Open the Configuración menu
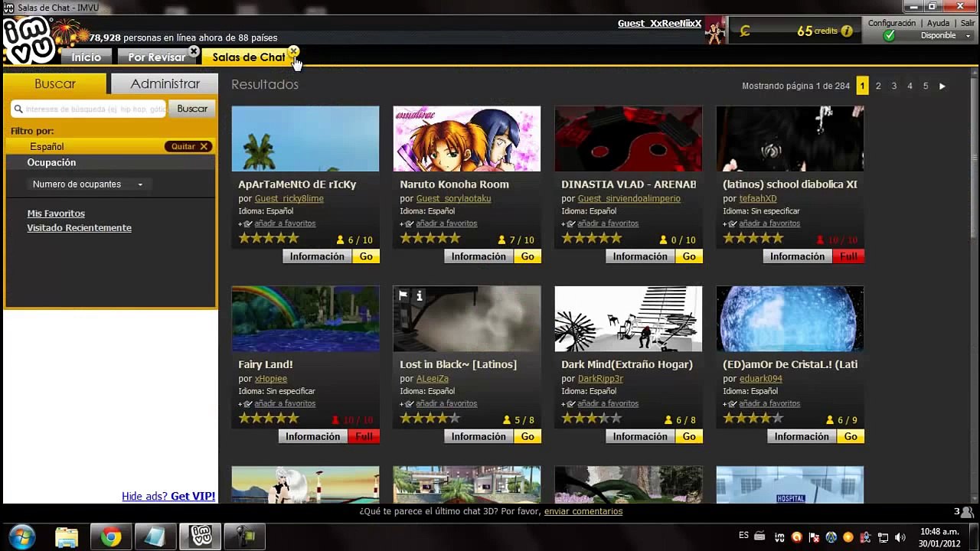Viewport: 980px width, 551px height. [892, 23]
